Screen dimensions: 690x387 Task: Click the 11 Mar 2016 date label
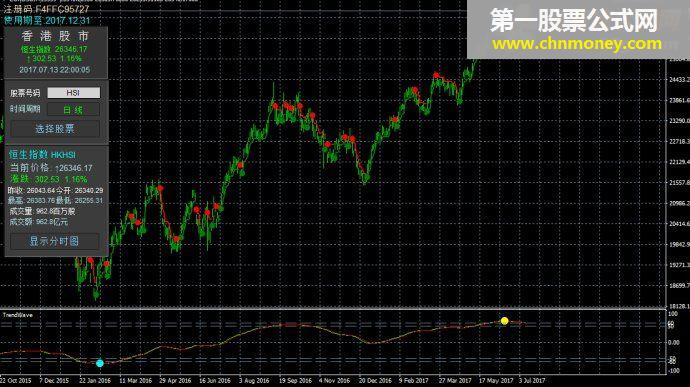[135, 380]
